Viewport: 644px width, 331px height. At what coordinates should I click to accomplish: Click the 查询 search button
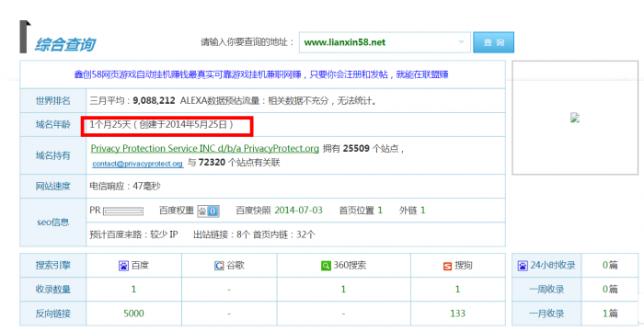(x=493, y=42)
